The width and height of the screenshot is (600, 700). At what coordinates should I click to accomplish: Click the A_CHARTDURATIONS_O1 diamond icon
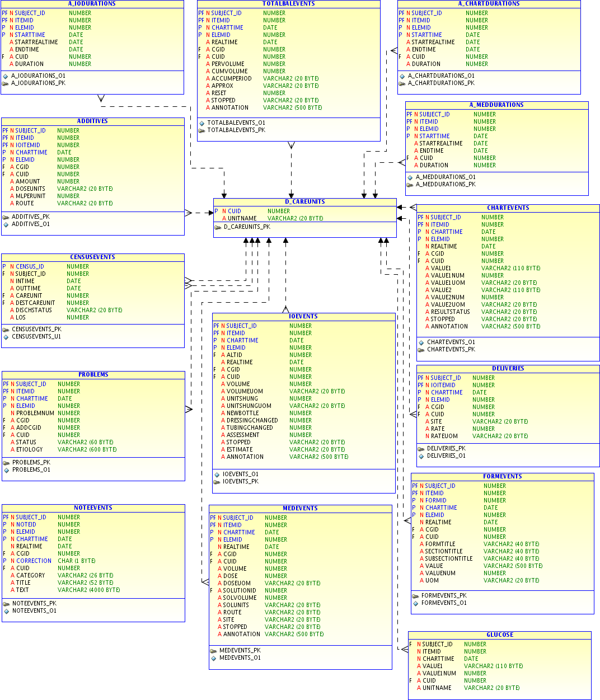[402, 76]
